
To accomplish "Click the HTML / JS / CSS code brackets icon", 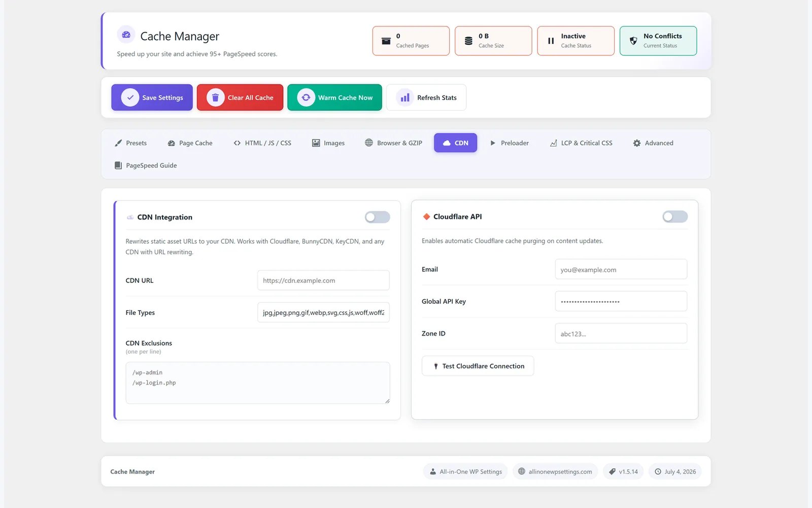I will (x=237, y=143).
